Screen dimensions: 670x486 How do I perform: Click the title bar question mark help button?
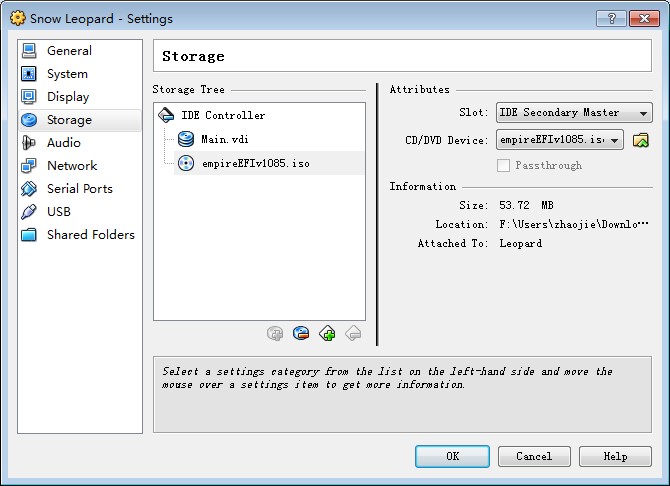611,18
